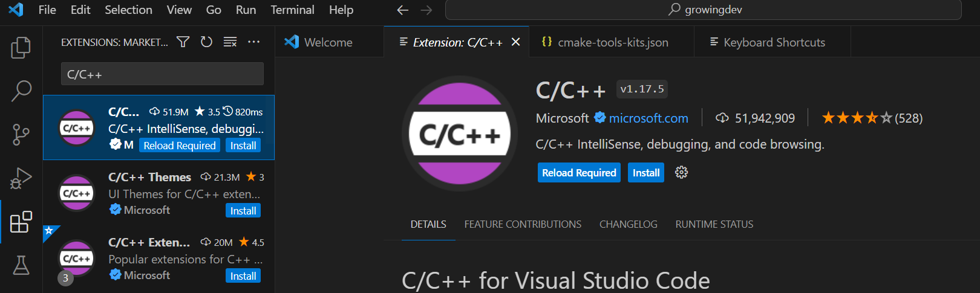
Task: Open the Edit menu
Action: (x=80, y=10)
